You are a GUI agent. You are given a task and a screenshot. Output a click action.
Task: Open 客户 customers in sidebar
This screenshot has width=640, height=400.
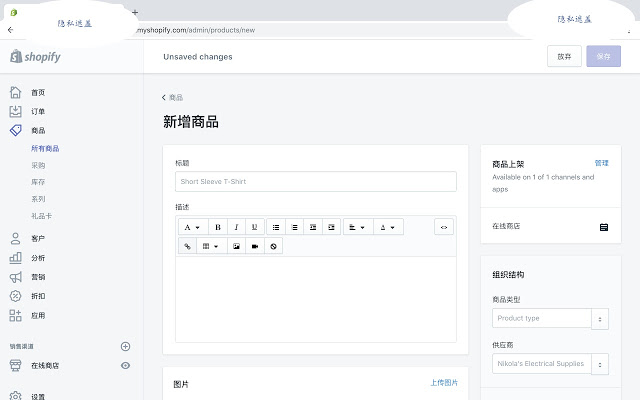tap(38, 238)
